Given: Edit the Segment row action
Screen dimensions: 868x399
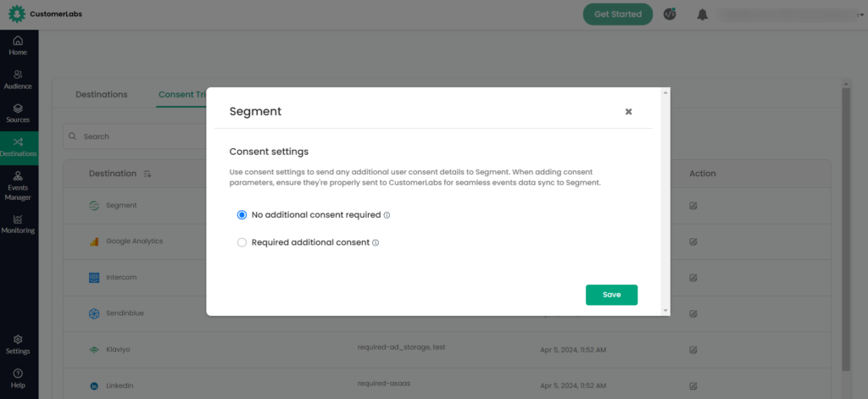Looking at the screenshot, I should [x=693, y=206].
